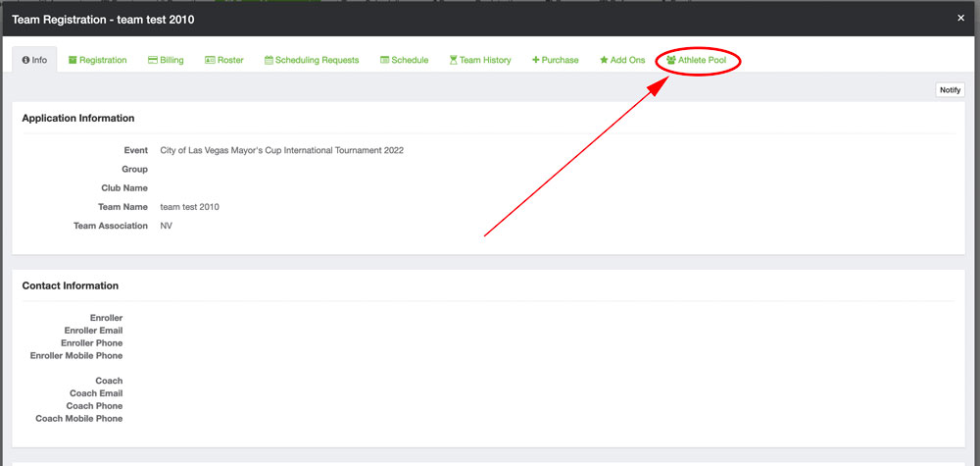
Task: Click the hourglass icon beside Team History
Action: (x=453, y=61)
